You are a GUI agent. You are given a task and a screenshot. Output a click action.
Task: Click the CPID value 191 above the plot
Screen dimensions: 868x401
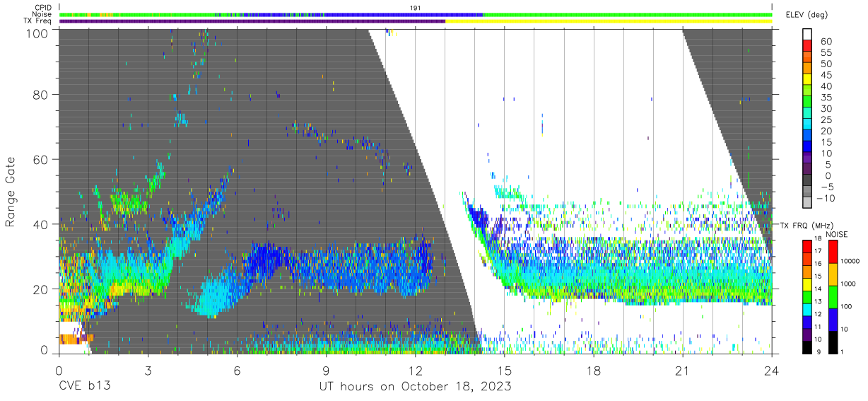(415, 8)
